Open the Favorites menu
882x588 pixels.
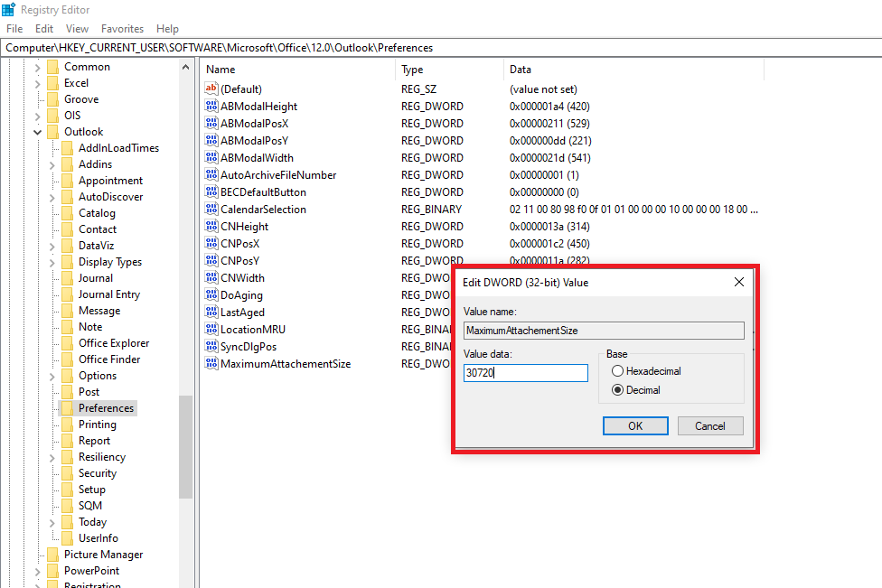(122, 29)
